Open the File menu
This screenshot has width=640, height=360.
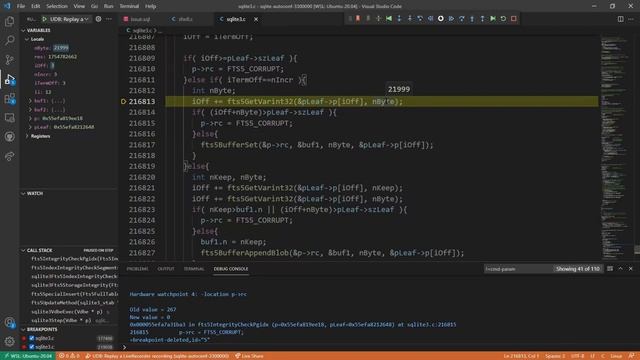coord(21,6)
